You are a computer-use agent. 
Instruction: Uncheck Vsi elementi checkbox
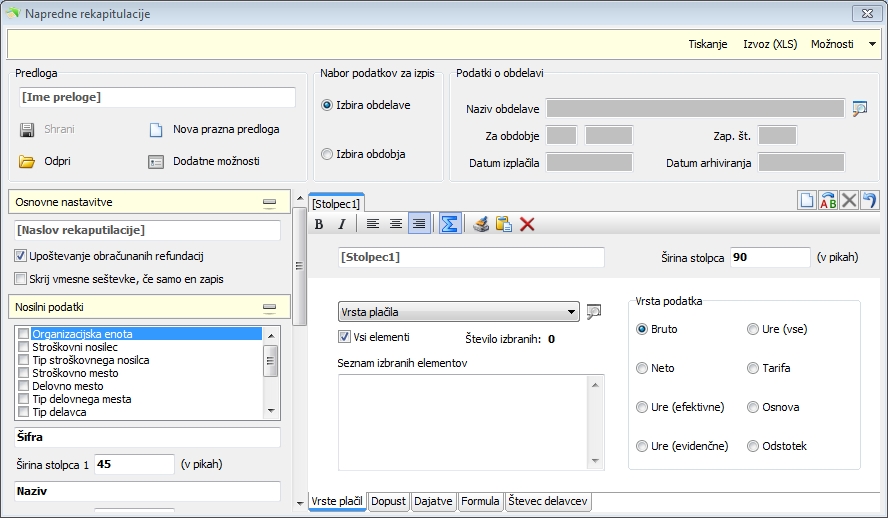pos(345,337)
